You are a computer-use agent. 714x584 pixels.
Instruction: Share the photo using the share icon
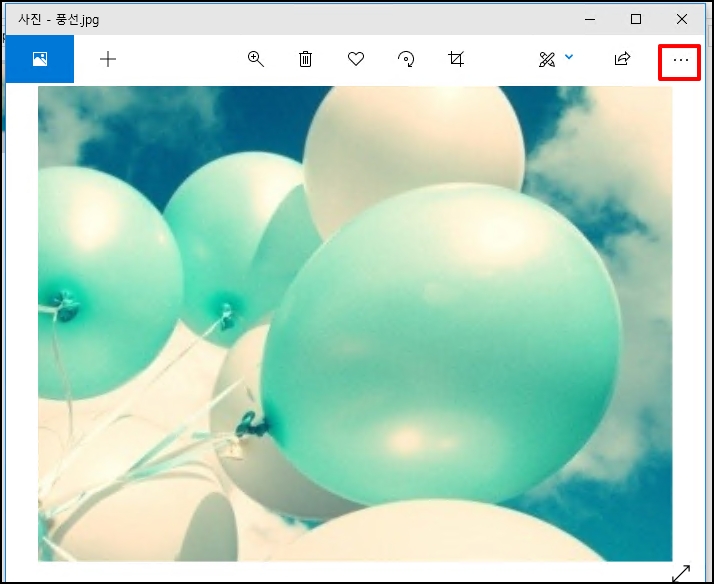(622, 59)
